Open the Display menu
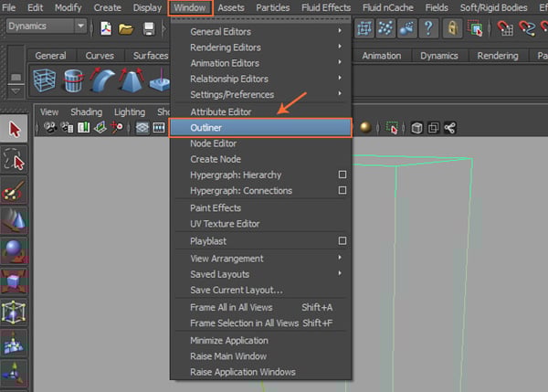 [147, 7]
